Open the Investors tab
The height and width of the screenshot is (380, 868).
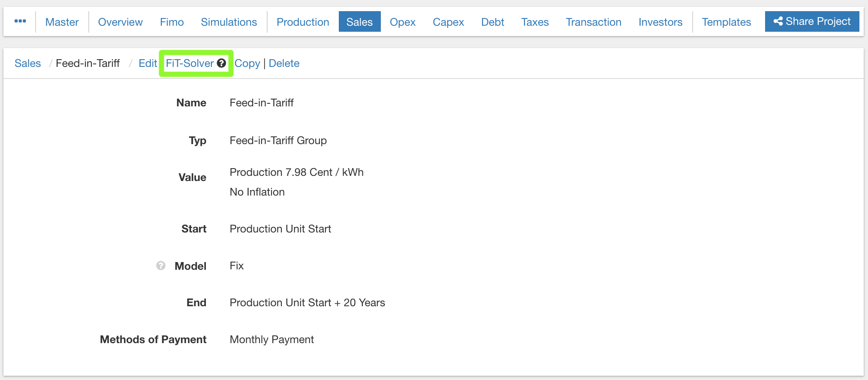[660, 22]
